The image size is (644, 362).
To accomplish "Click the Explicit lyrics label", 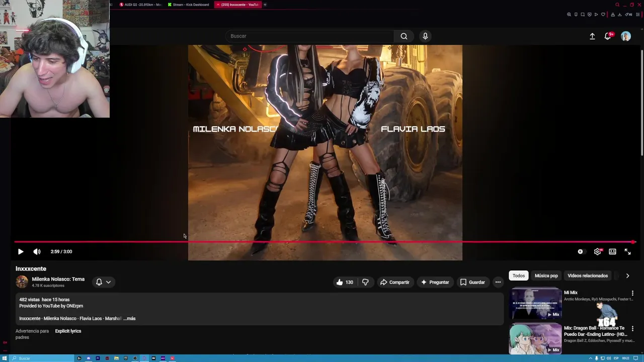I will pyautogui.click(x=68, y=331).
